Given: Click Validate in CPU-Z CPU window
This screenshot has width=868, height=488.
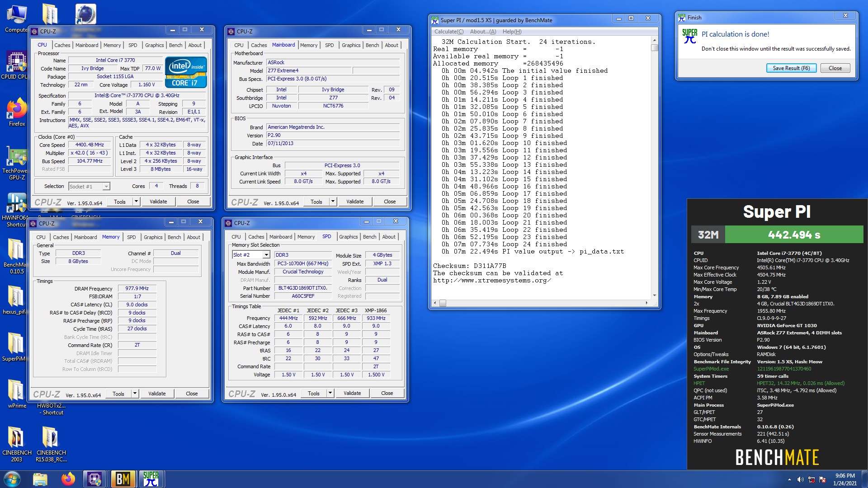Looking at the screenshot, I should click(x=158, y=202).
